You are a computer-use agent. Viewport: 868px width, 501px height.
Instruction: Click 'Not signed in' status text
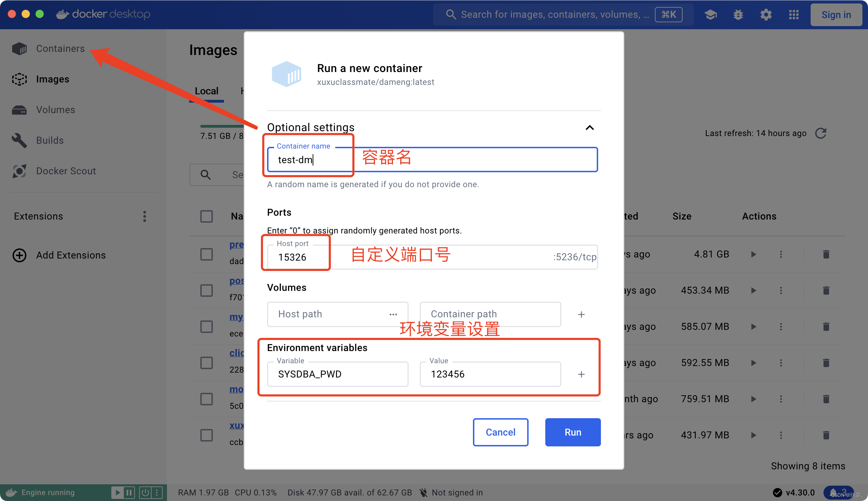457,493
